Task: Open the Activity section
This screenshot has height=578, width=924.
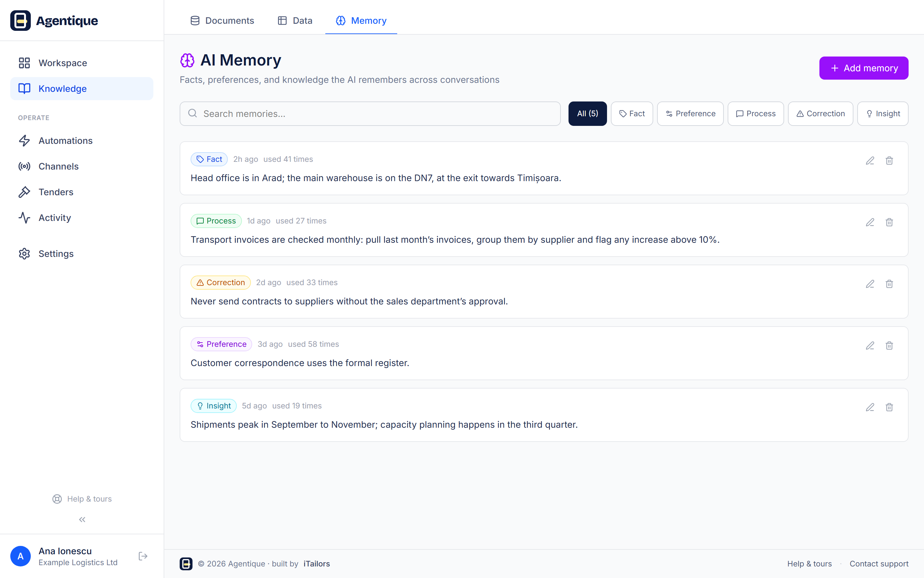Action: coord(82,217)
